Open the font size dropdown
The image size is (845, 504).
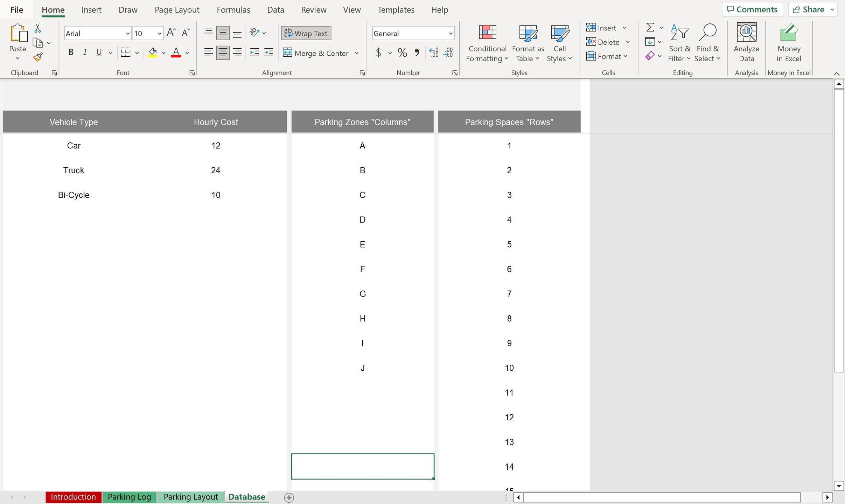pos(159,33)
